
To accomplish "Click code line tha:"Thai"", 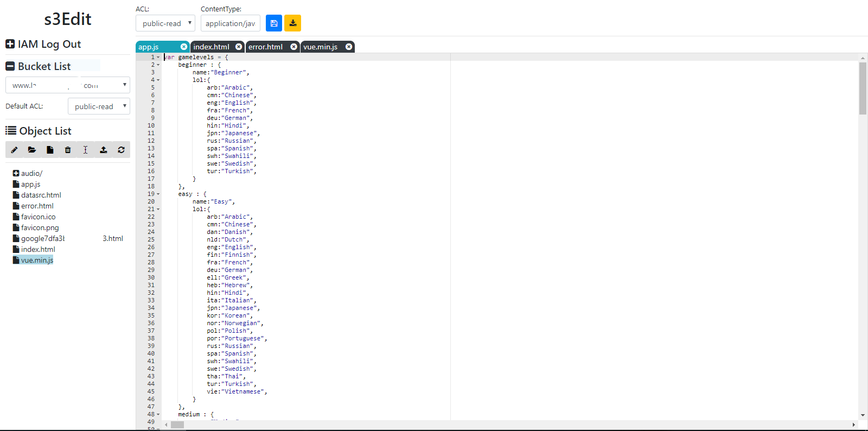I will 226,376.
